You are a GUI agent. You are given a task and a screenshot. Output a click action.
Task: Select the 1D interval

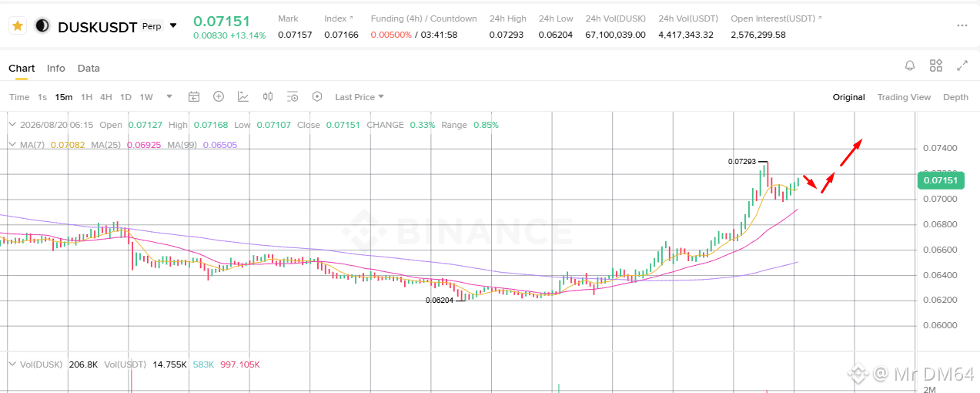point(125,97)
